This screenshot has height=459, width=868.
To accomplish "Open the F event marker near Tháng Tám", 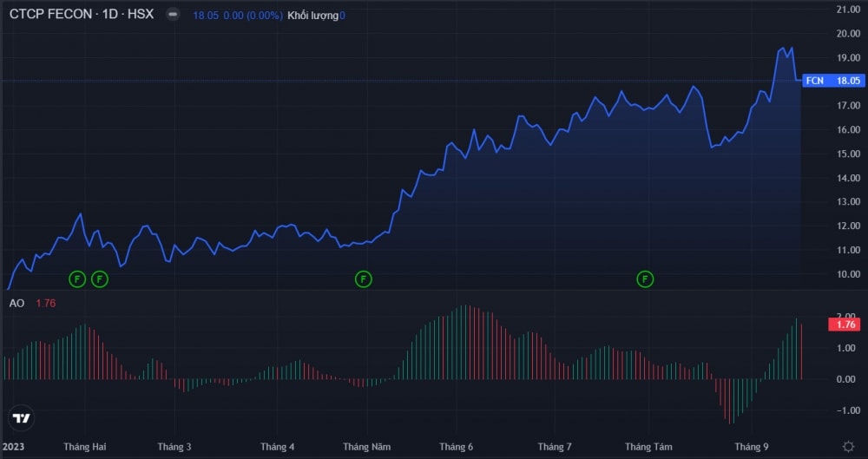I will 645,279.
